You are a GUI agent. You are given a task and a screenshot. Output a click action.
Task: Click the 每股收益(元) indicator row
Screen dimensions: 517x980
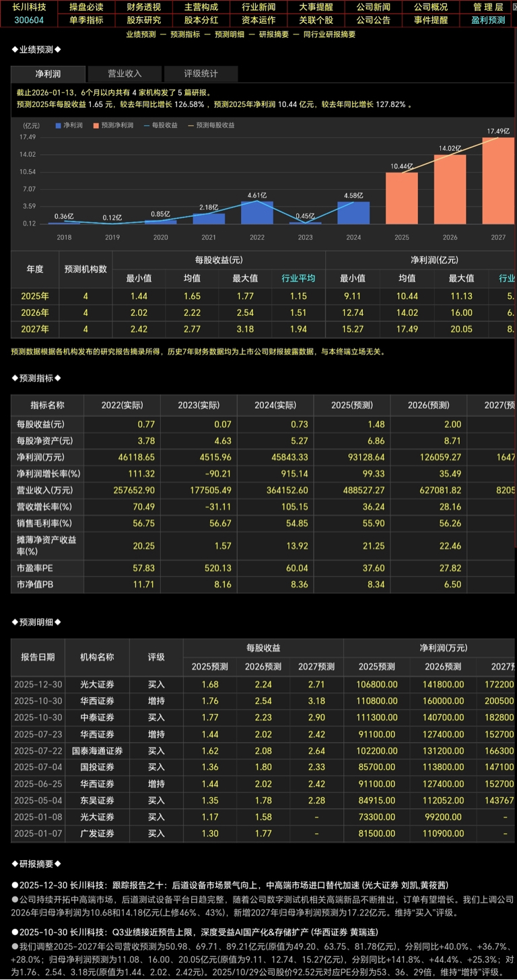pos(263,424)
